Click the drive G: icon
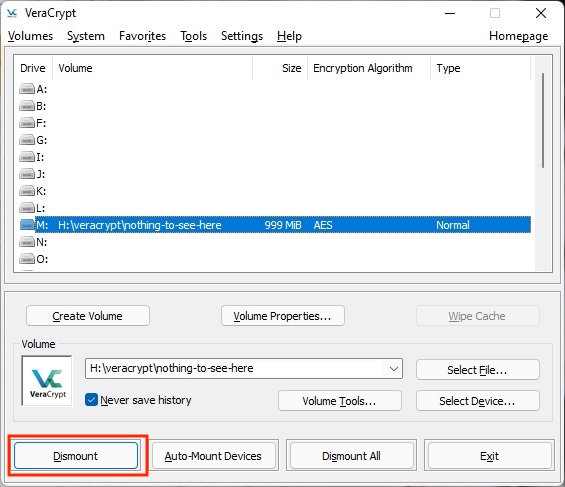 [27, 140]
